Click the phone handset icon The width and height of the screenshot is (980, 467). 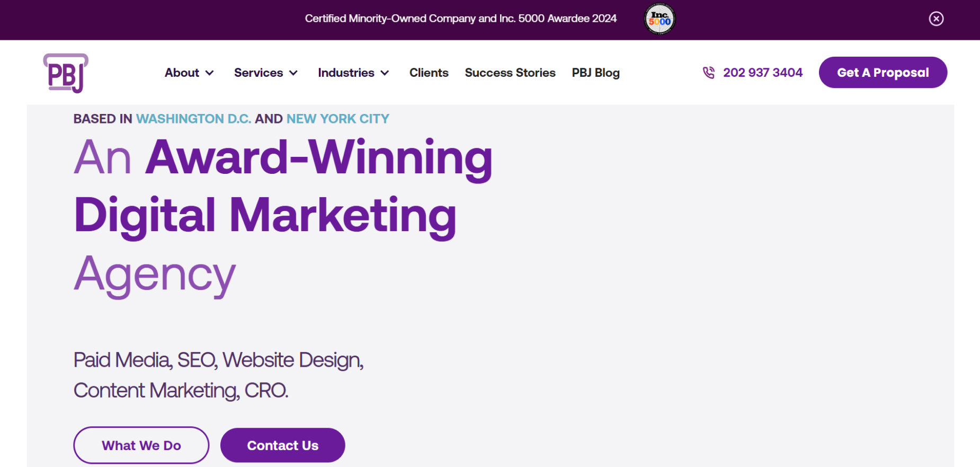(708, 73)
